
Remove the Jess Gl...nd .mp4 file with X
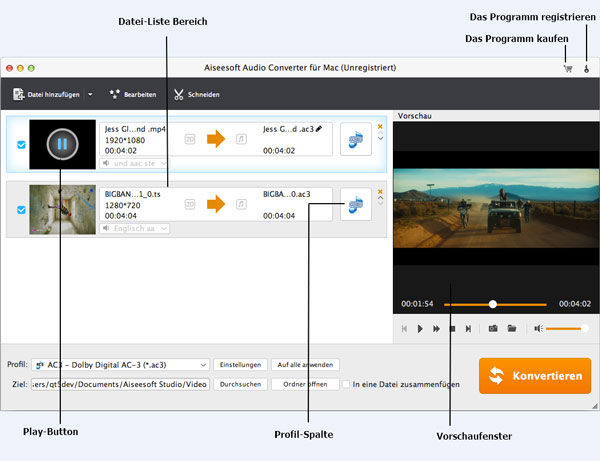[380, 127]
